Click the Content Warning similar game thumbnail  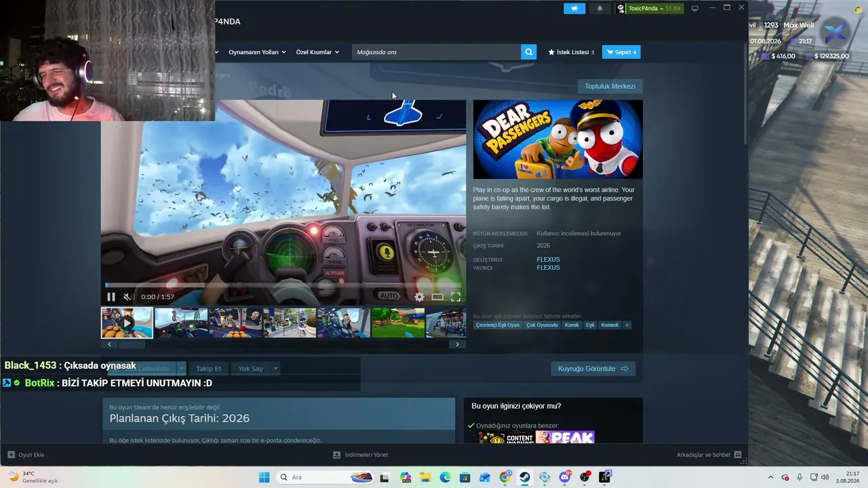(506, 438)
